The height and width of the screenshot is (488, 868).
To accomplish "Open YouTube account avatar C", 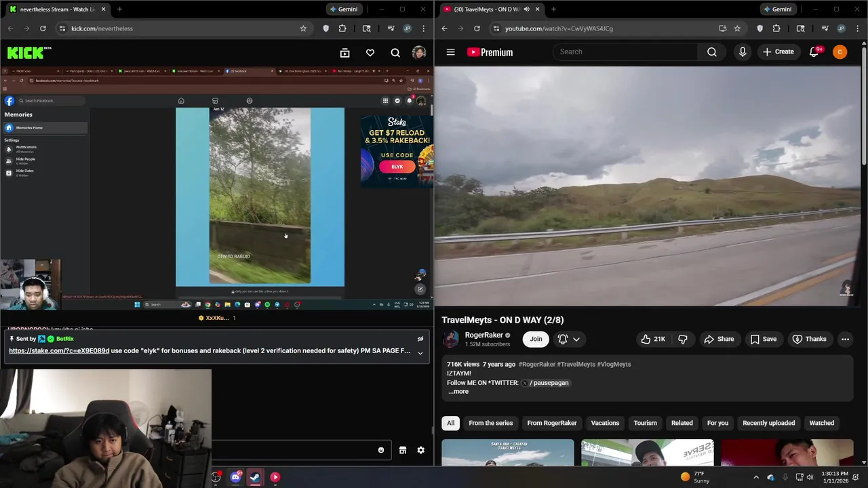I will point(840,52).
